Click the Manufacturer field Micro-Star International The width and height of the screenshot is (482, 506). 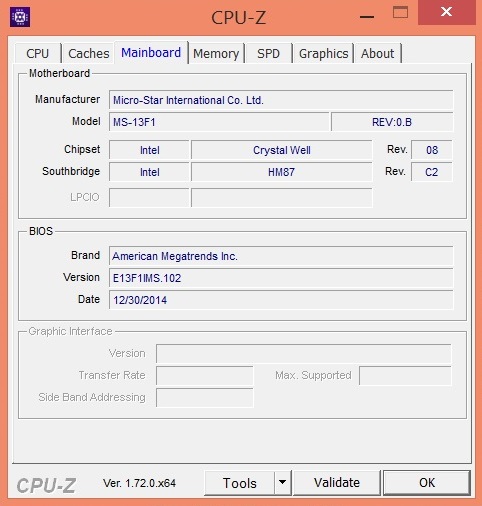[281, 100]
